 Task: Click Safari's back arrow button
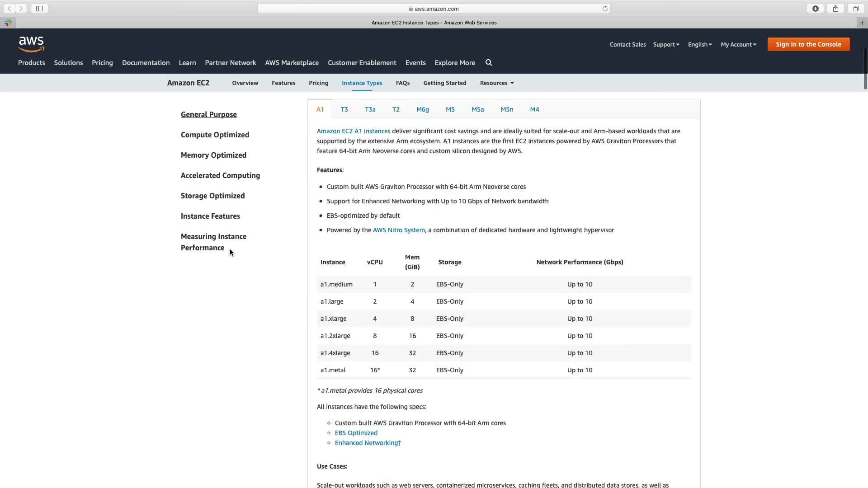tap(9, 9)
